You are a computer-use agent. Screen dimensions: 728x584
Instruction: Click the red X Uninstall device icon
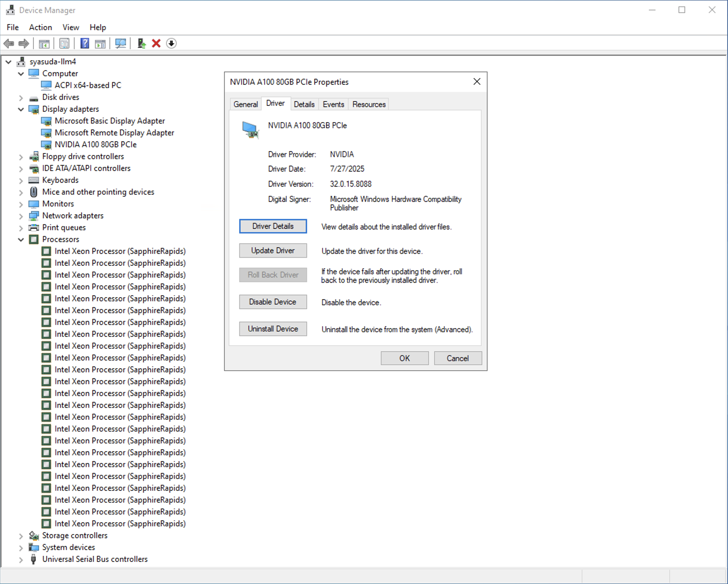coord(156,43)
